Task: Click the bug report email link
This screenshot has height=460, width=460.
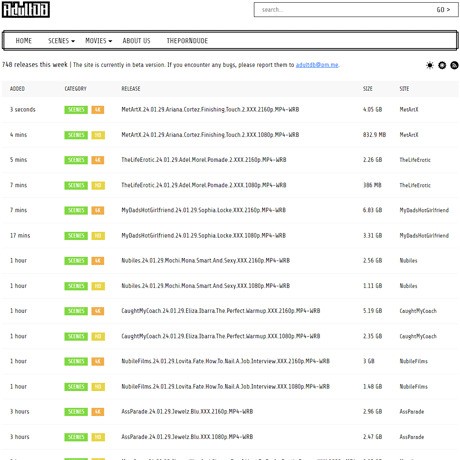Action: point(317,65)
